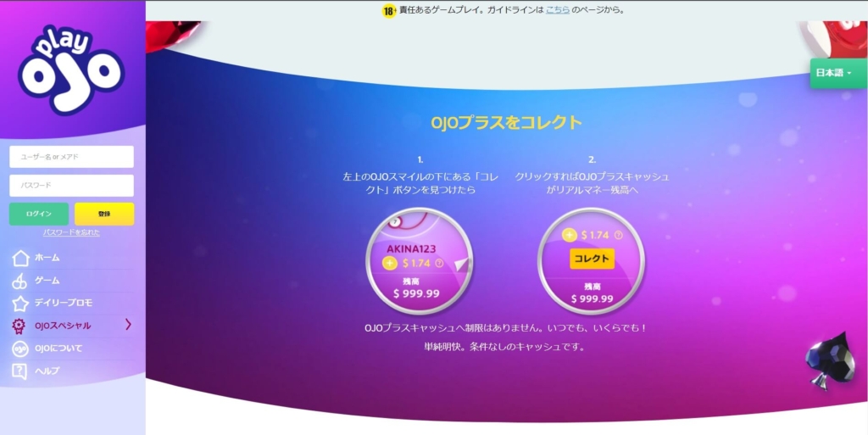
Task: Click the OJO Special badge icon
Action: point(19,326)
